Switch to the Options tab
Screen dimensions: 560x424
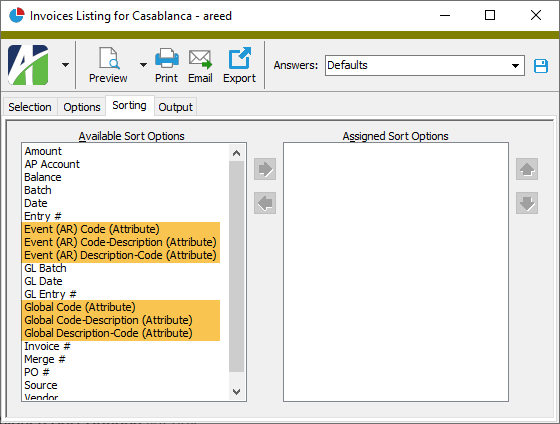tap(82, 107)
